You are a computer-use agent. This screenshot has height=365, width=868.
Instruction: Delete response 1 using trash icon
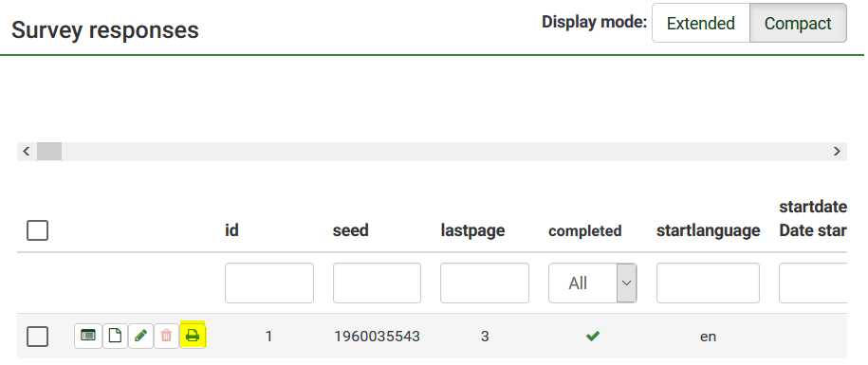[166, 336]
